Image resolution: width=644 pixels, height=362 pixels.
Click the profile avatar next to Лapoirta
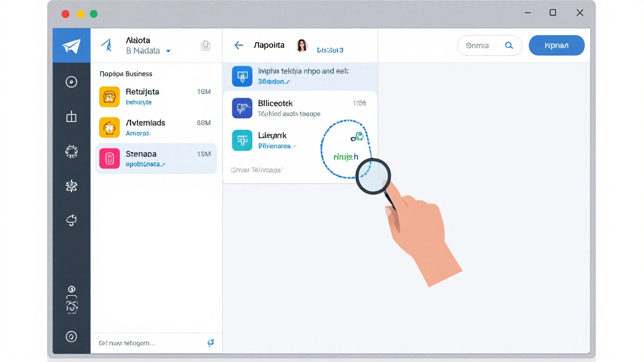[302, 45]
